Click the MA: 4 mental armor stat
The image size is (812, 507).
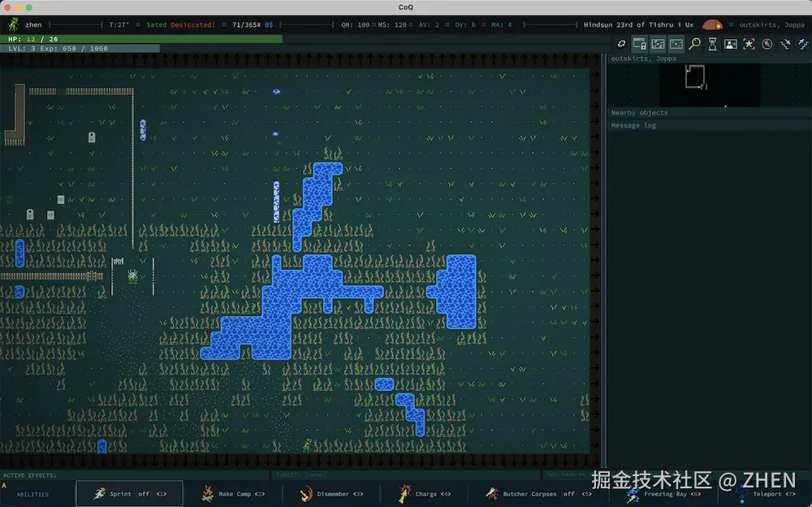point(499,24)
